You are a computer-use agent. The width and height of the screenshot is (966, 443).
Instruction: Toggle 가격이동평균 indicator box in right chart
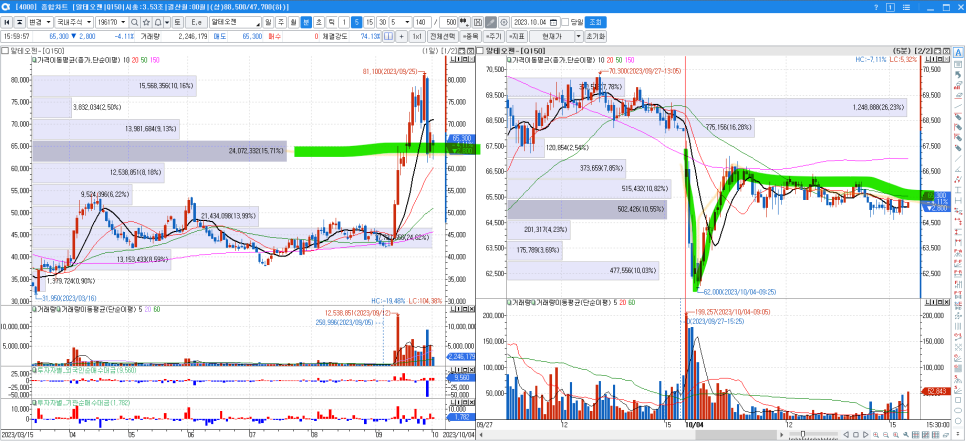coord(509,60)
